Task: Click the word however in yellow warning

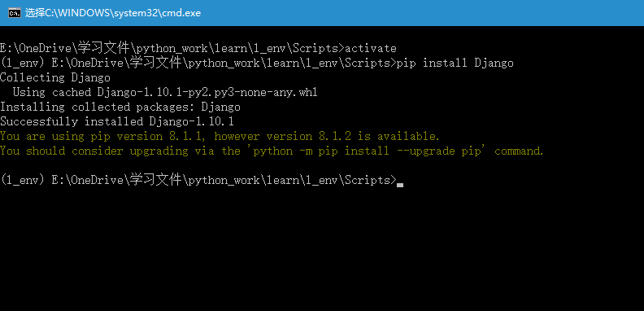Action: point(237,136)
